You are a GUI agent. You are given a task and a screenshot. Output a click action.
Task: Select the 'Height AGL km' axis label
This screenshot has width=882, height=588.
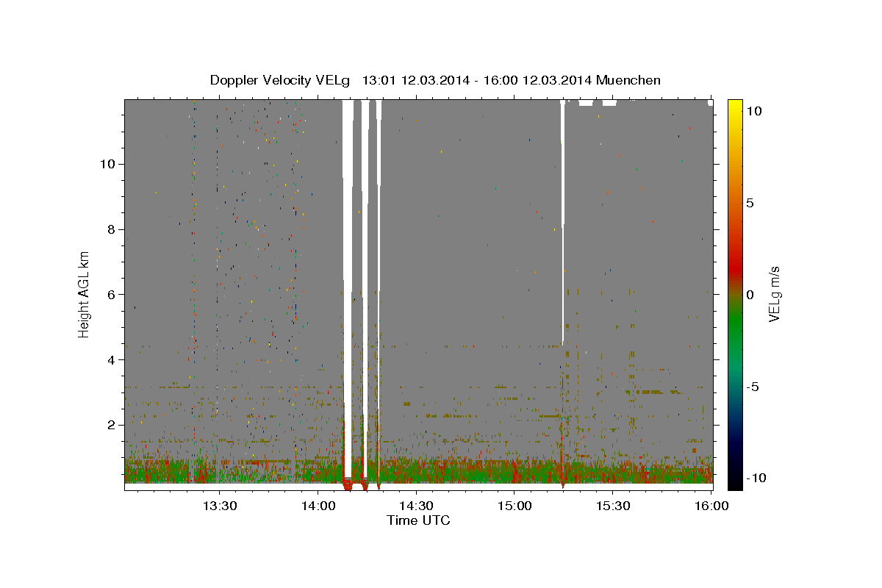(x=84, y=294)
